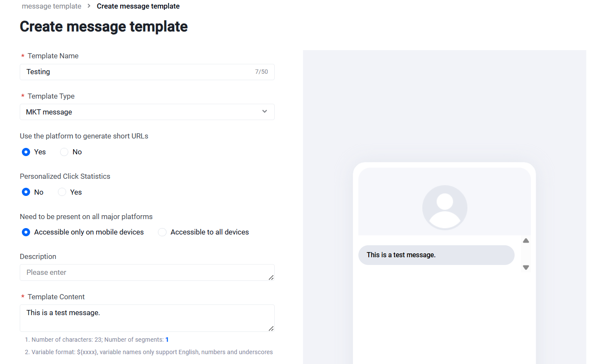This screenshot has width=591, height=364.
Task: Choose Accessible only on mobile devices
Action: click(26, 232)
